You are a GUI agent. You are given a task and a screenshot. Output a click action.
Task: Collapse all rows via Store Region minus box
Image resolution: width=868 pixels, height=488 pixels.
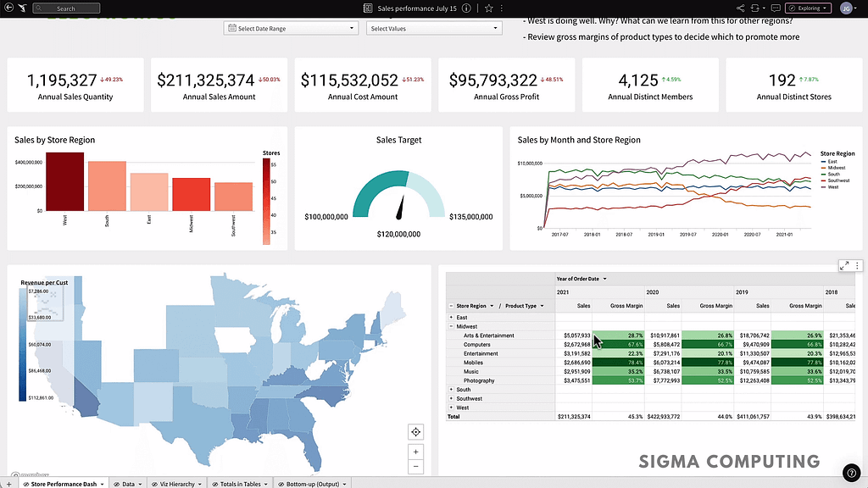coord(451,306)
